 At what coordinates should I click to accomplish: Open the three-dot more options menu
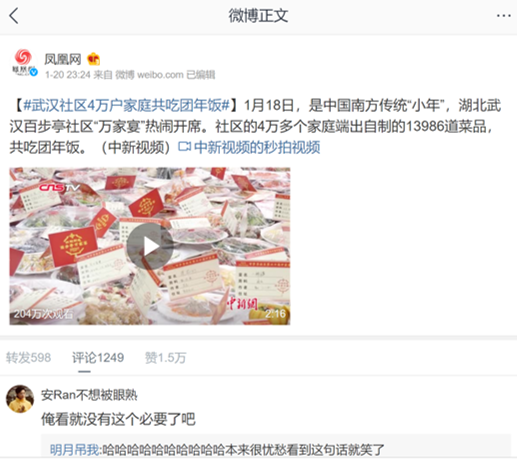tap(503, 16)
